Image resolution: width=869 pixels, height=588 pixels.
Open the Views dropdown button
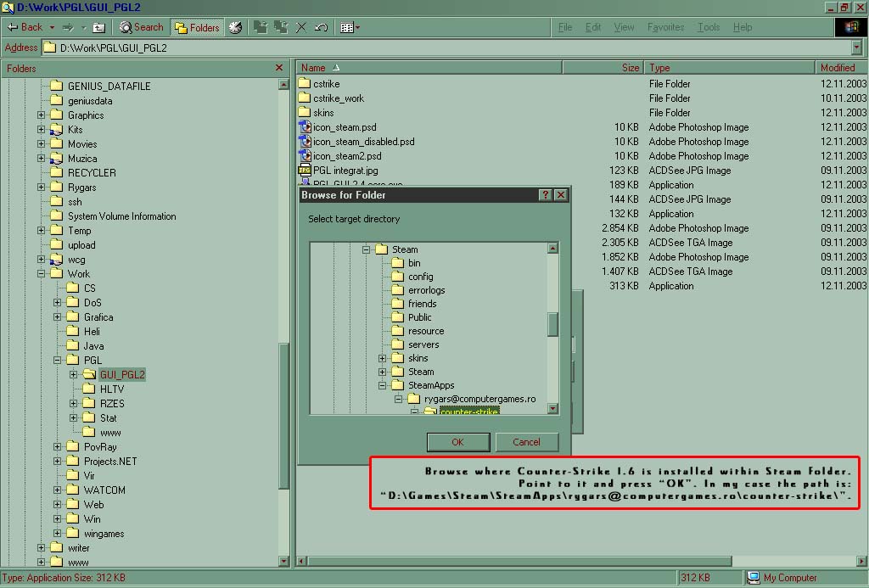click(x=350, y=27)
